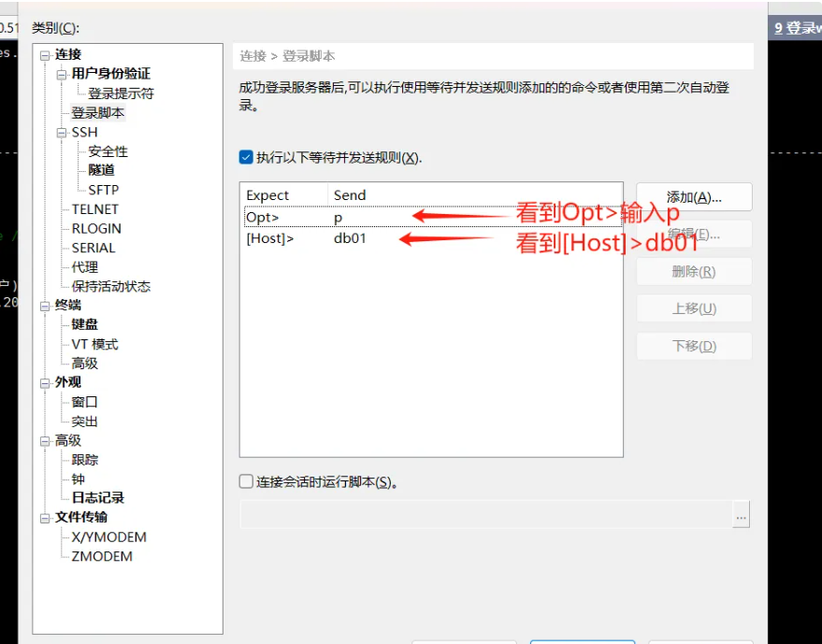Viewport: 822px width, 644px height.
Task: Collapse the 高级 category expander
Action: 45,441
